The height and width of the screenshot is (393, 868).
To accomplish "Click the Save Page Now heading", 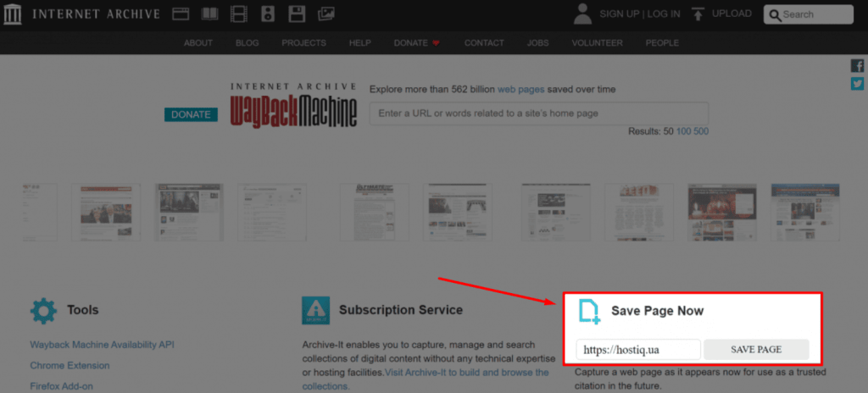I will click(657, 311).
